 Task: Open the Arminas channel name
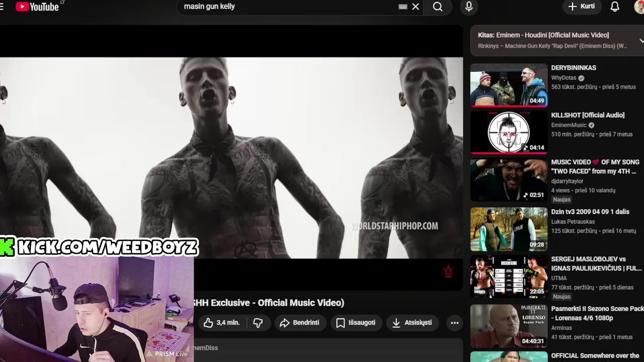click(561, 328)
